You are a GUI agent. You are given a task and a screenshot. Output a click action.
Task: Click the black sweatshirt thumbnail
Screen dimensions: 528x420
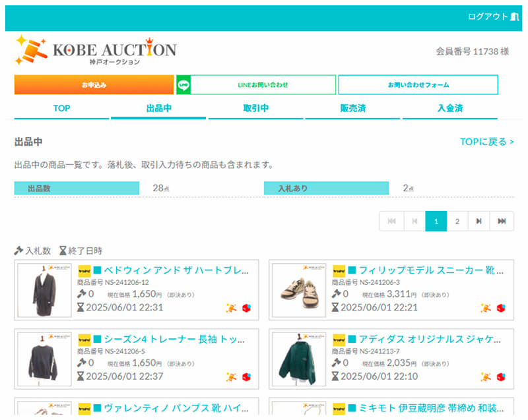pos(44,359)
